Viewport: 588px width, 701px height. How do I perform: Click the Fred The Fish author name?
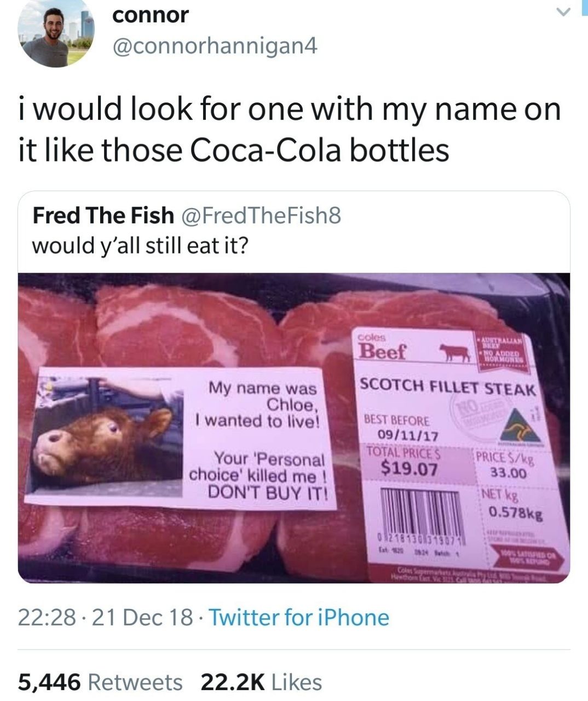tap(103, 215)
